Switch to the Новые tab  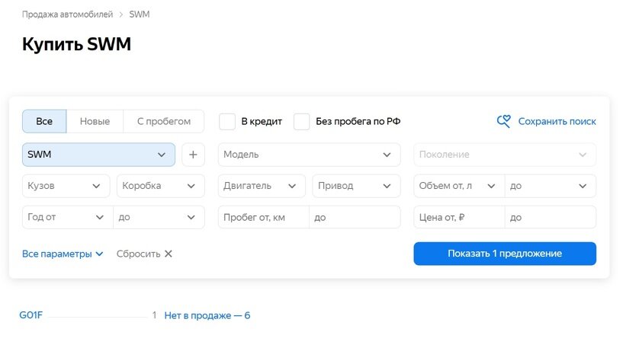click(95, 122)
